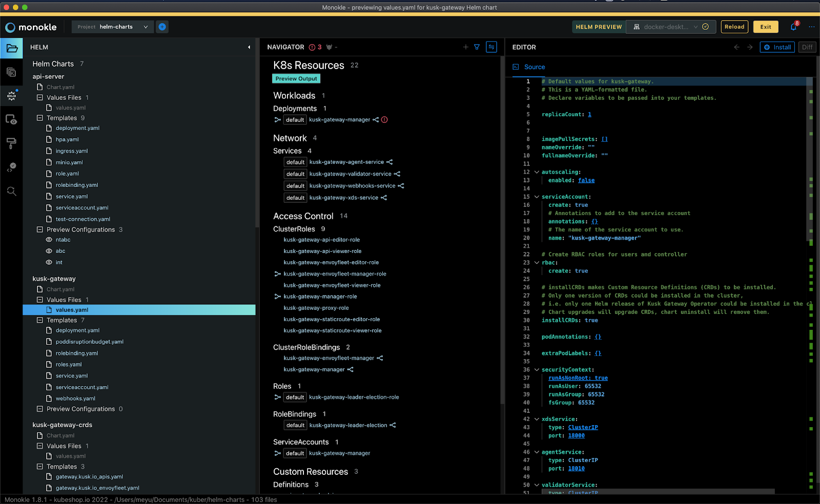
Task: Open api-server ingress.yaml template
Action: pyautogui.click(x=72, y=151)
